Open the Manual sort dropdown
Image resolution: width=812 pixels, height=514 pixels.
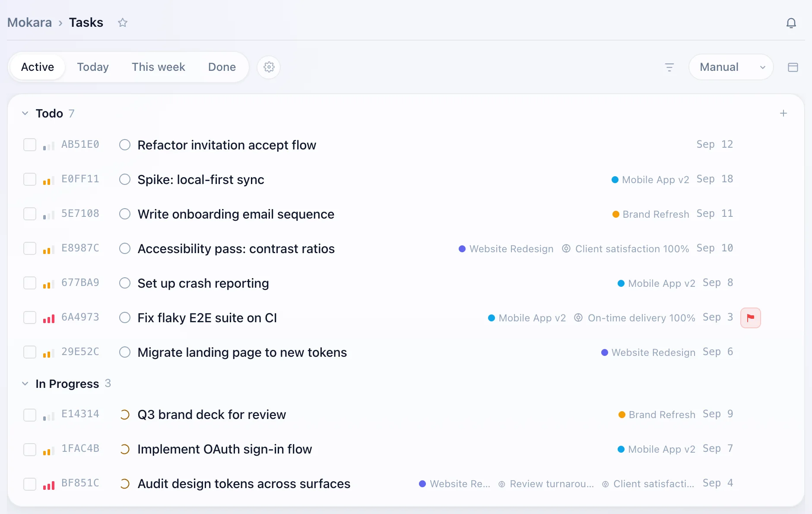731,67
